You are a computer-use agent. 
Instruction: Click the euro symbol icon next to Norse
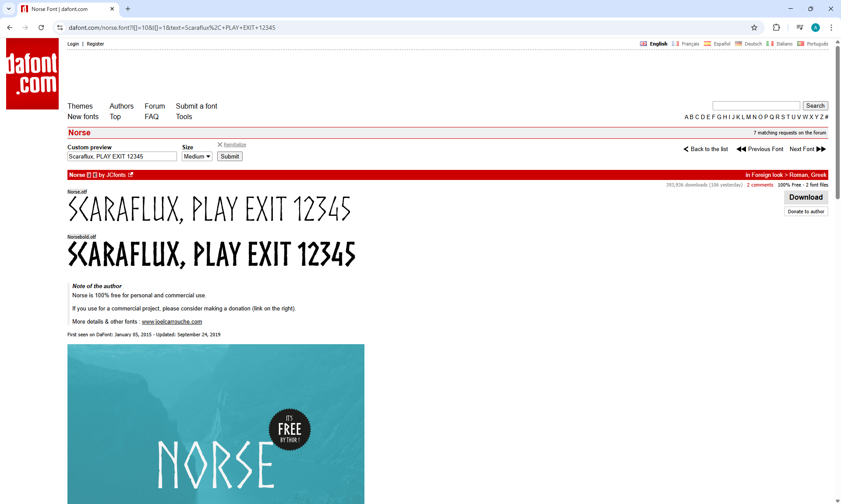coord(95,175)
